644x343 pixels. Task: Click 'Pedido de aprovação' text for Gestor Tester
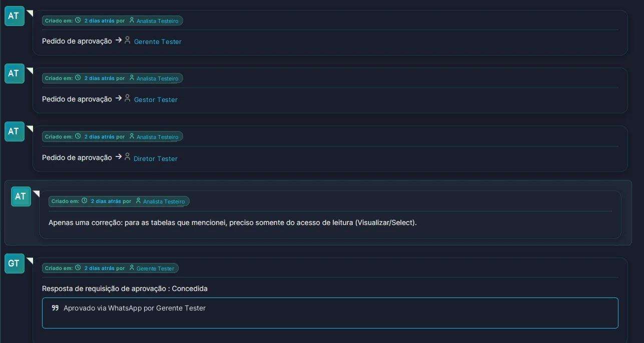tap(77, 99)
